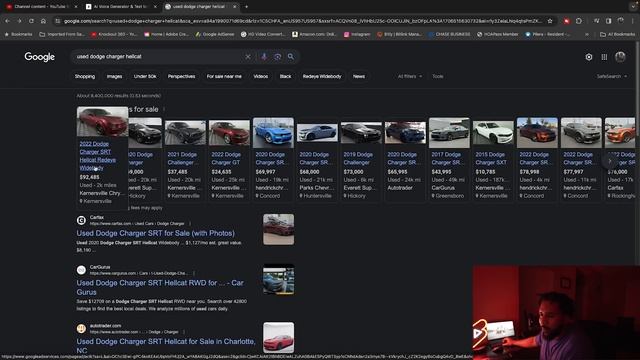This screenshot has width=640, height=360.
Task: Click the Google logo
Action: click(40, 57)
